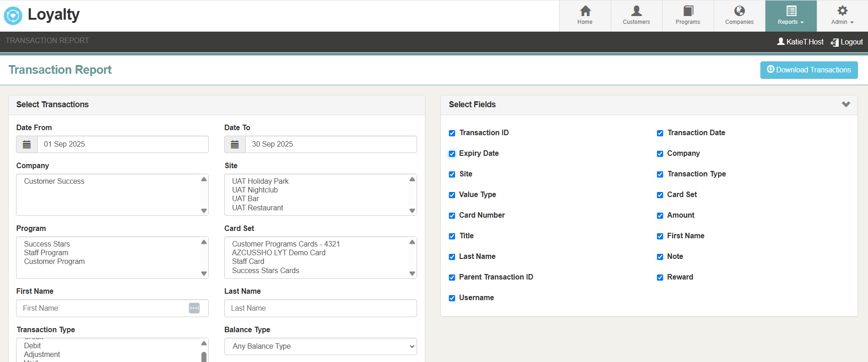The image size is (868, 362).
Task: Click the Download Transactions button
Action: tap(808, 70)
